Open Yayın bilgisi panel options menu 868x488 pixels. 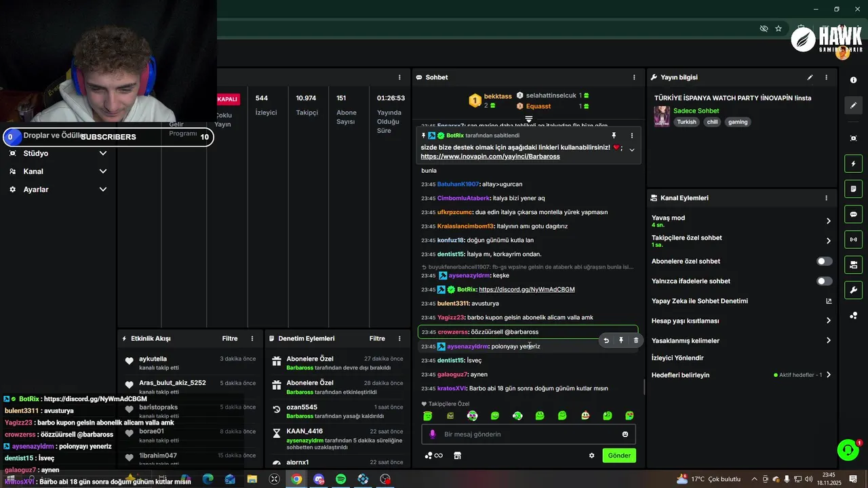click(x=826, y=77)
